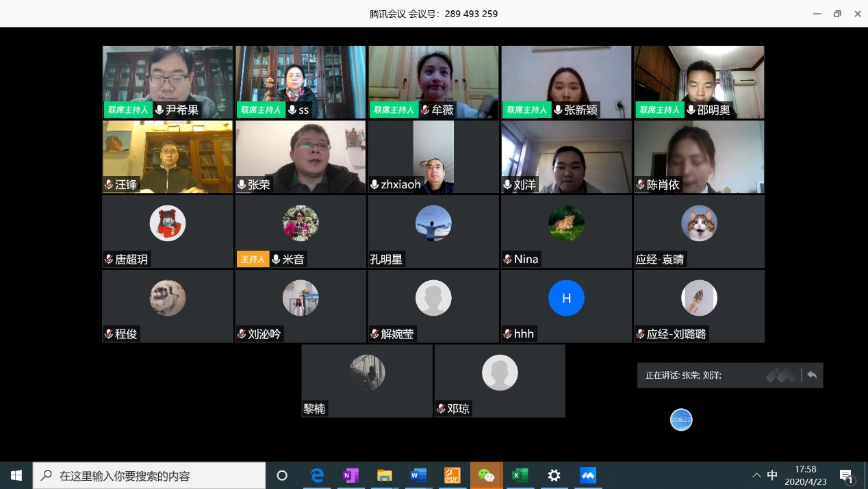
Task: Select 唐超玥's red cartoon avatar
Action: 168,223
